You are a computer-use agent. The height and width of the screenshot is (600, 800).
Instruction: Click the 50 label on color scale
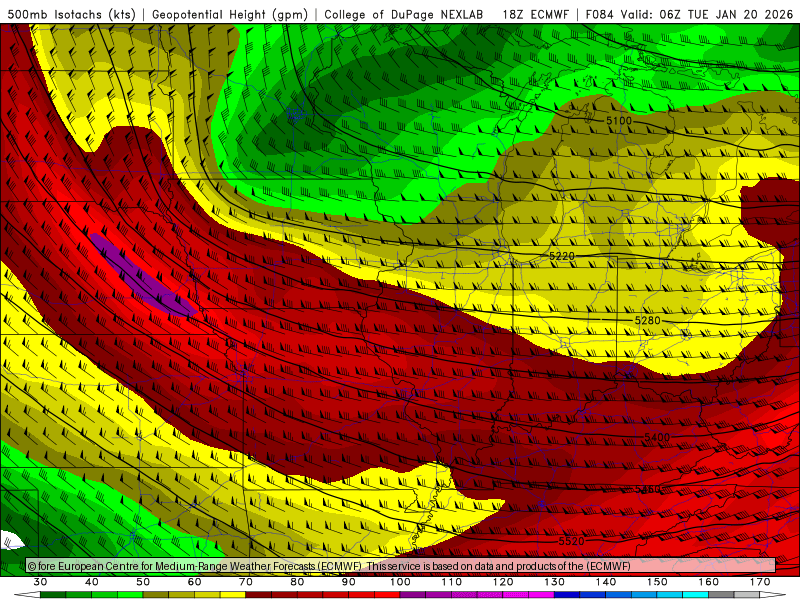(x=143, y=582)
